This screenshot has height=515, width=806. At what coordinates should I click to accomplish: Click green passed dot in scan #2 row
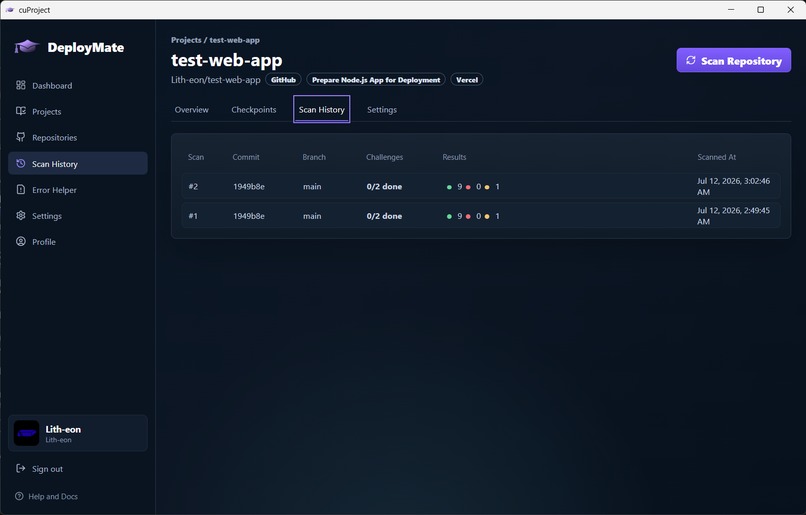[449, 187]
